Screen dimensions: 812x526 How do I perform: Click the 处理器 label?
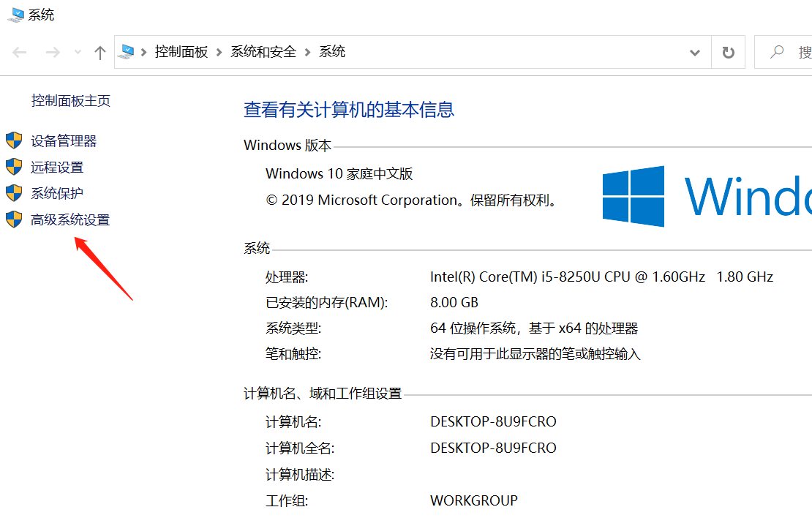[287, 277]
